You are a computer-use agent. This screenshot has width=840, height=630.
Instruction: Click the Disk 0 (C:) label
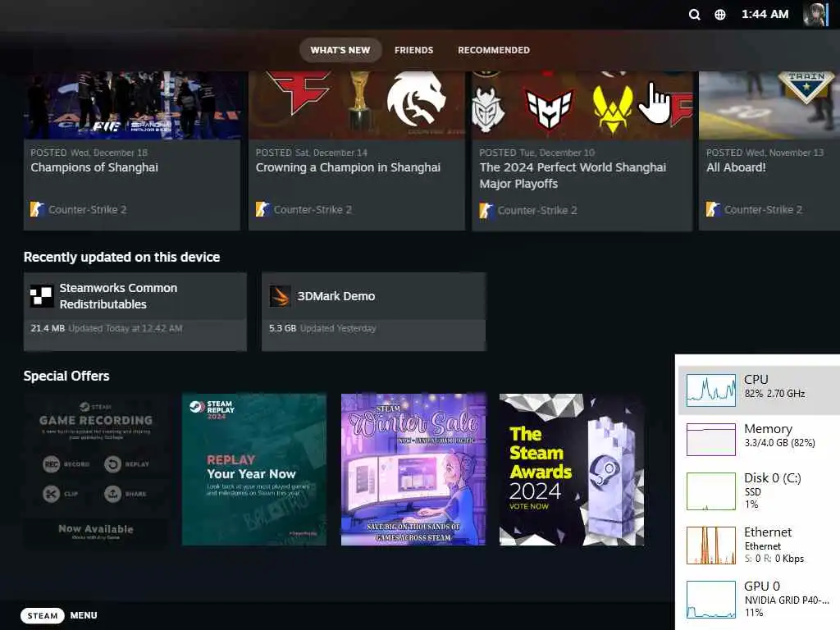(x=773, y=478)
